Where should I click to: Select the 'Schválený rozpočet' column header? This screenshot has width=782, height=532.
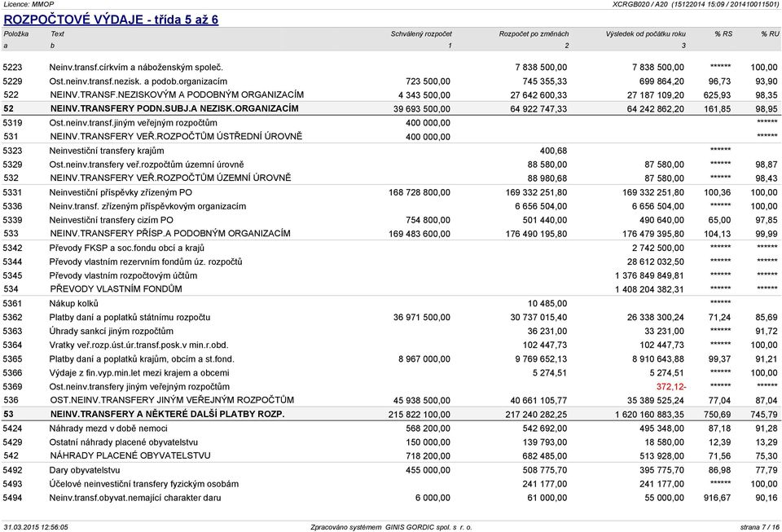(421, 34)
